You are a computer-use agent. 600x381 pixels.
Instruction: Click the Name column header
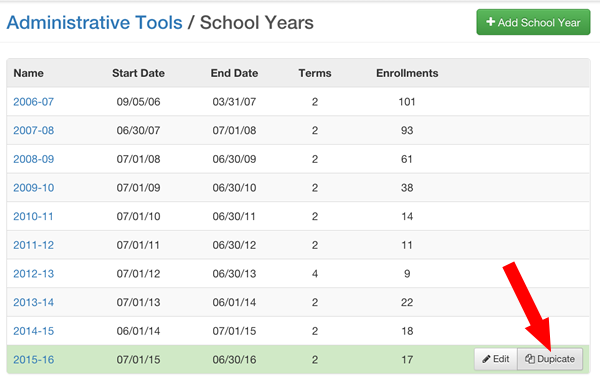point(29,73)
